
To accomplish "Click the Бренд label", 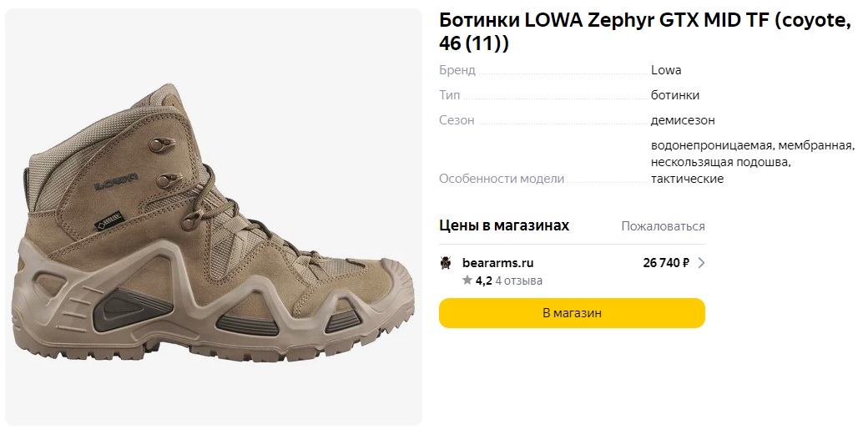I will 457,70.
